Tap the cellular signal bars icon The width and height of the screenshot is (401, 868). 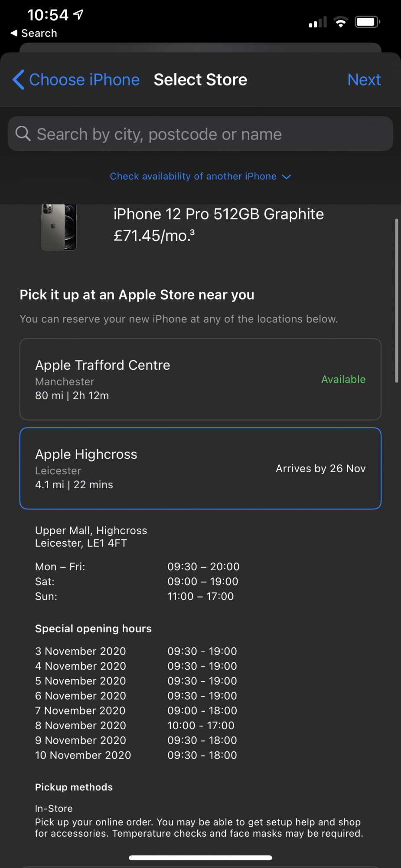(318, 22)
